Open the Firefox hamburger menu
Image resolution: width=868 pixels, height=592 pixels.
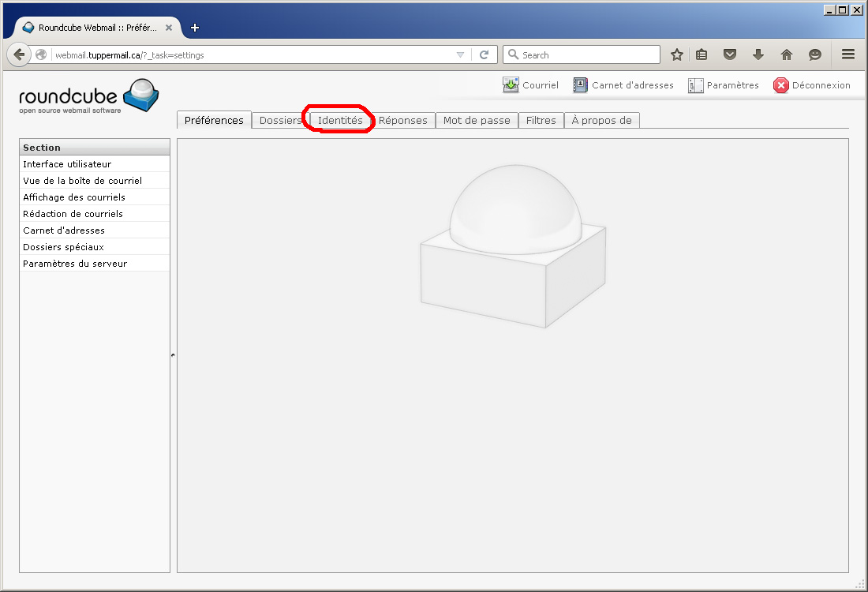(x=848, y=54)
